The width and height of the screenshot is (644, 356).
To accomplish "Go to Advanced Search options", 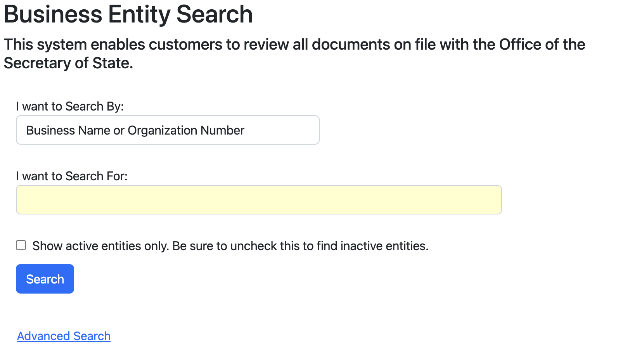I will coord(64,336).
